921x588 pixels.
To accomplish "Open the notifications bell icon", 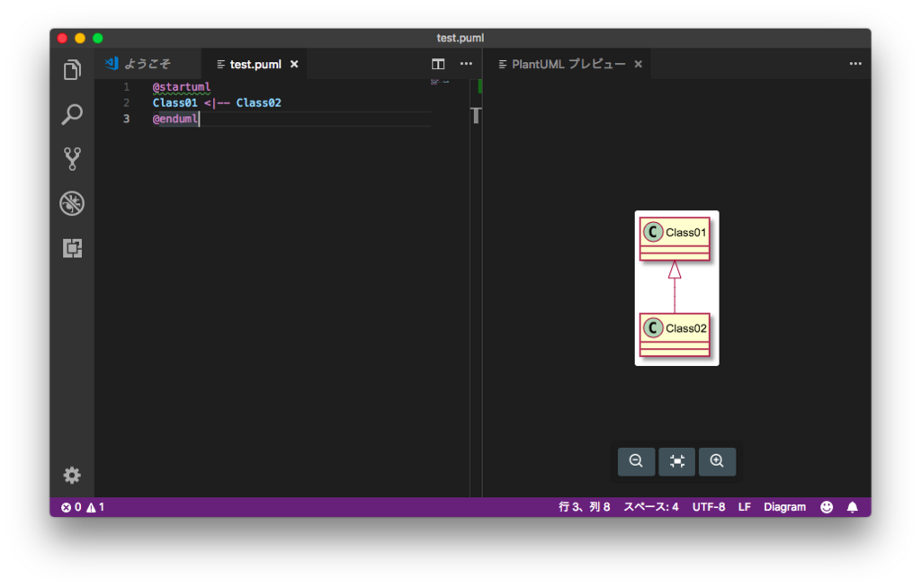I will pyautogui.click(x=853, y=507).
